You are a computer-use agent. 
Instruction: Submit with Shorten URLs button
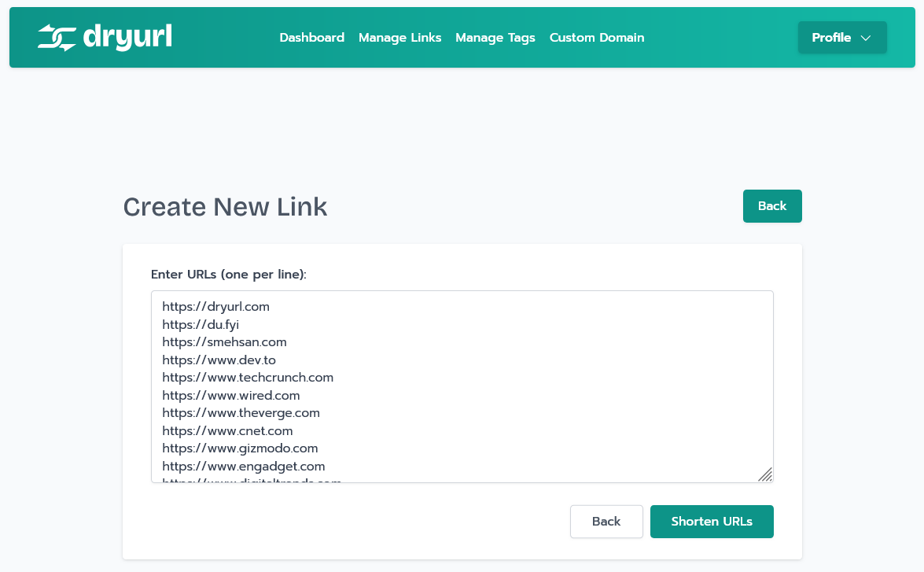(x=711, y=522)
